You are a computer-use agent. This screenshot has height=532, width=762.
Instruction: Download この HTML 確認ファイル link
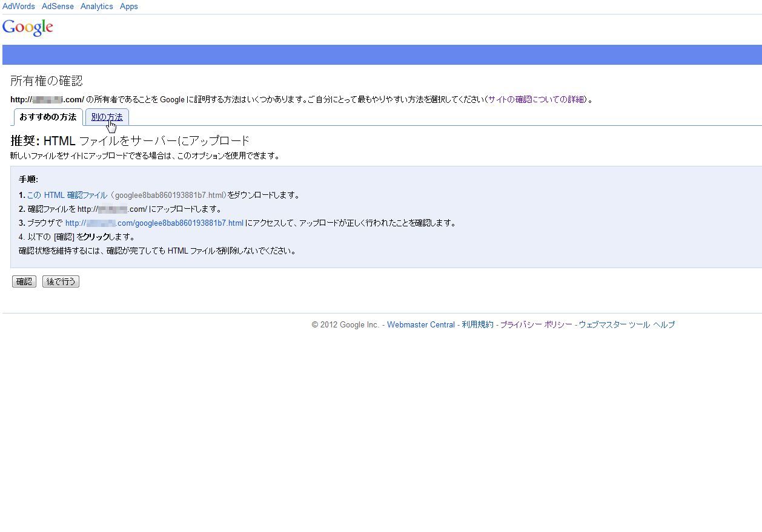67,195
